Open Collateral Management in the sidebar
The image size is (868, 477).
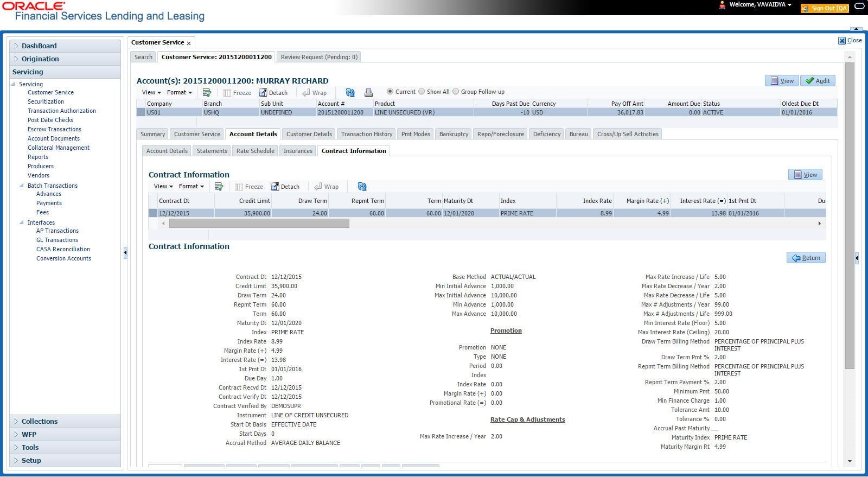59,148
